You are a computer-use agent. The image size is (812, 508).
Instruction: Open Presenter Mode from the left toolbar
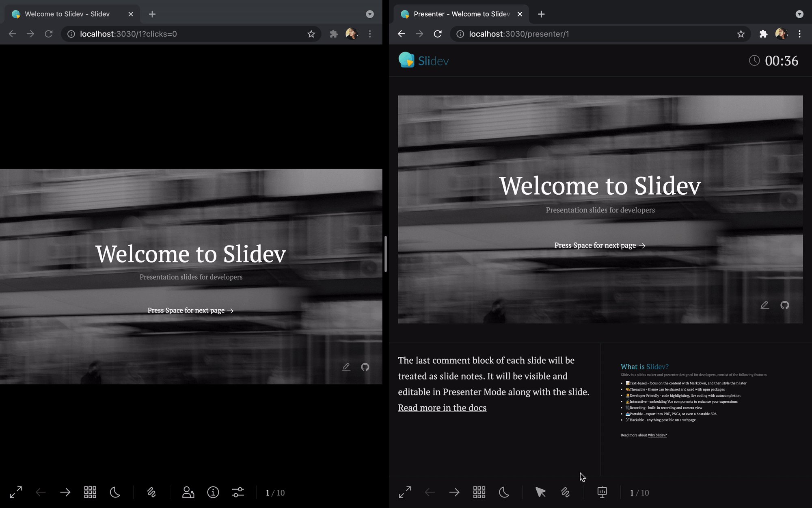click(188, 492)
